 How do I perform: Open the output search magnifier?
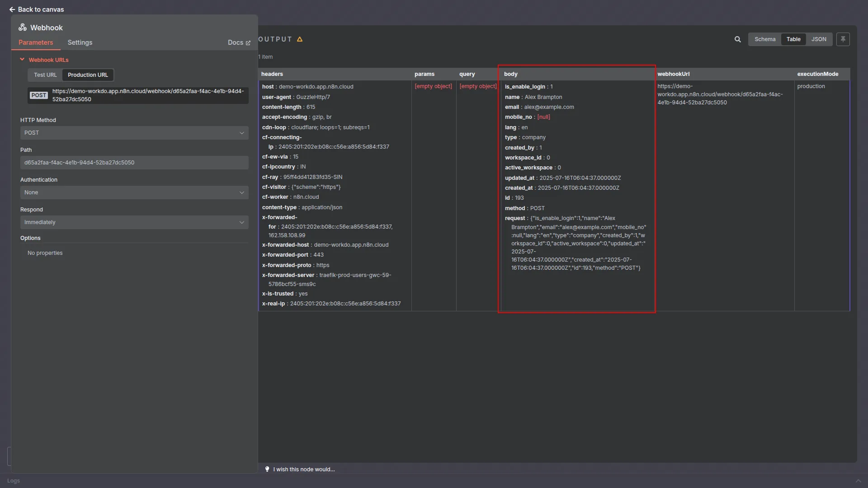coord(737,39)
